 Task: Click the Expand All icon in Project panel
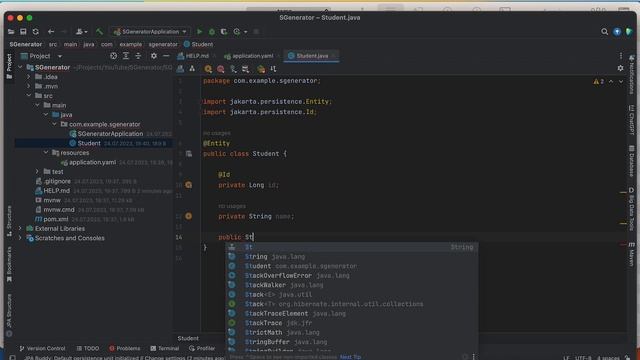pos(126,56)
